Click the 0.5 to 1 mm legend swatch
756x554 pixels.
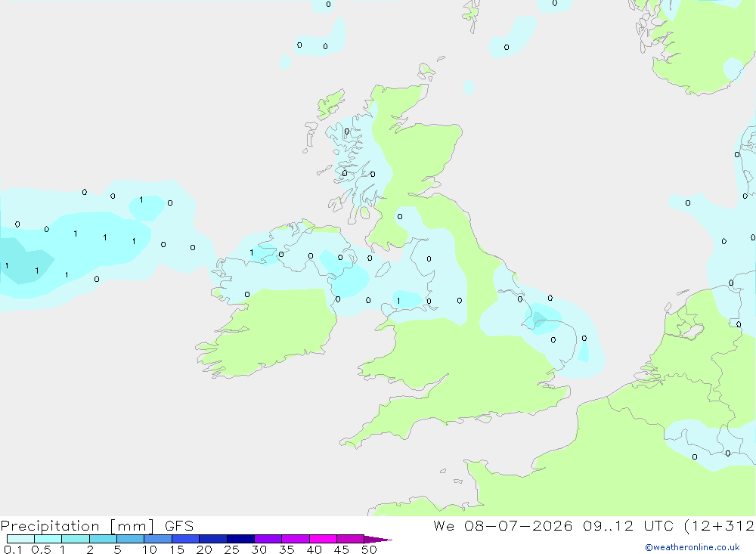(48, 539)
